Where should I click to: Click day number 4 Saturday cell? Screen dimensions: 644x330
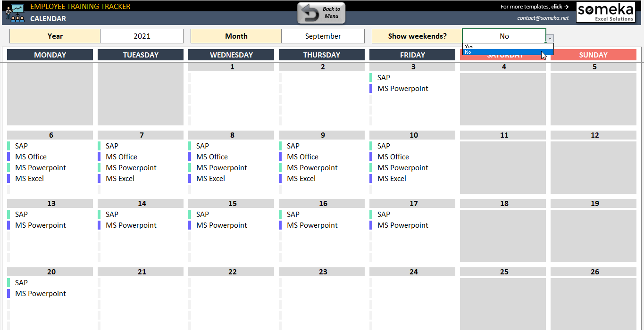(x=503, y=67)
